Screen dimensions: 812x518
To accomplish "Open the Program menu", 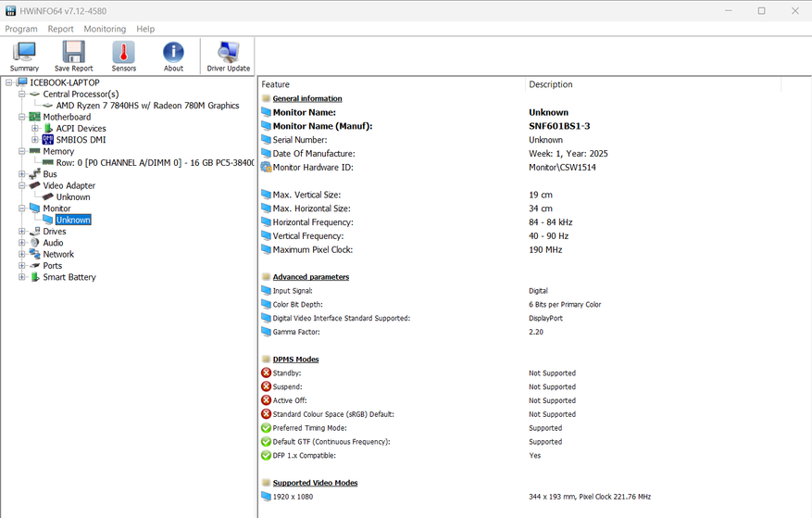I will click(x=21, y=29).
